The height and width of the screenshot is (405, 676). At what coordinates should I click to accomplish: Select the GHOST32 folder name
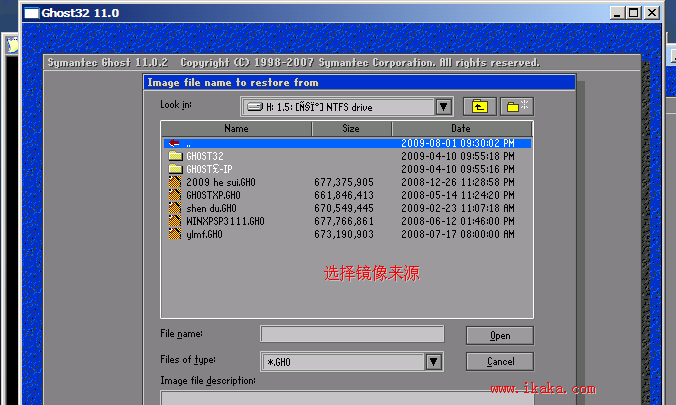point(205,156)
